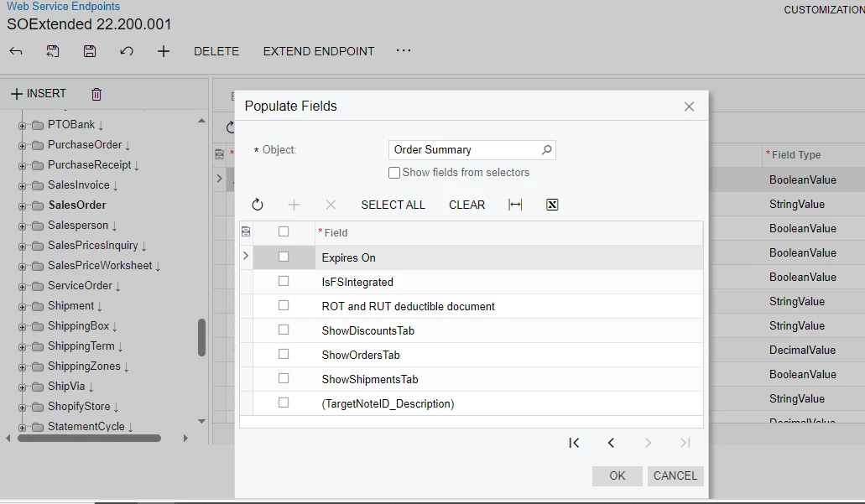Click SELECT ALL in the dialog
Viewport: 865px width, 504px height.
point(393,204)
